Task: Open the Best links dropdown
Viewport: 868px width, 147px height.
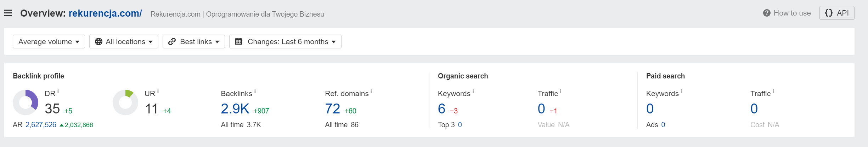Action: (194, 42)
